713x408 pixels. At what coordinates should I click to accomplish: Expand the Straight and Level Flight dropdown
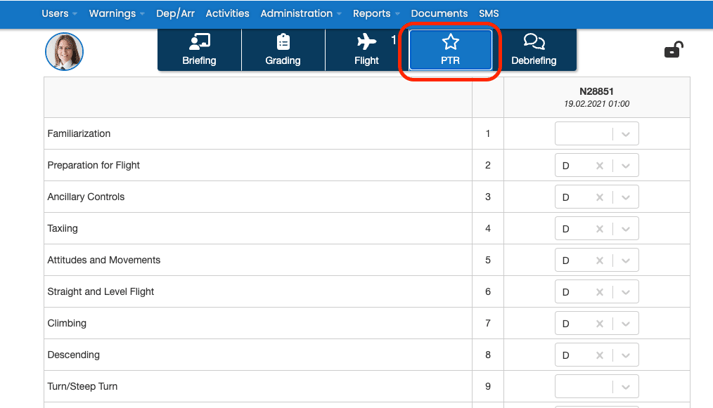pos(626,292)
